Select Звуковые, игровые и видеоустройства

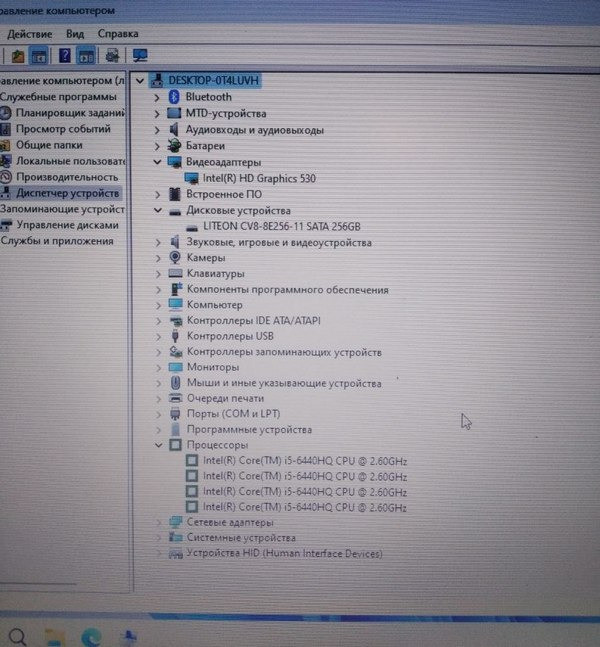pos(279,243)
